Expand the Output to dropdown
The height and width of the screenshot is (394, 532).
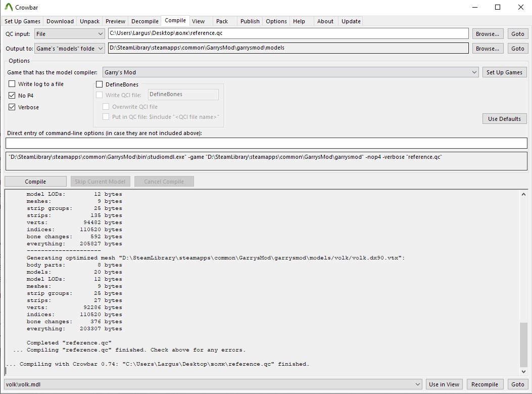click(x=69, y=49)
